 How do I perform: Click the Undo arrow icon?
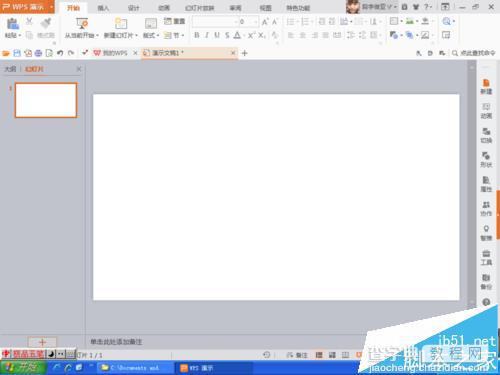point(60,53)
